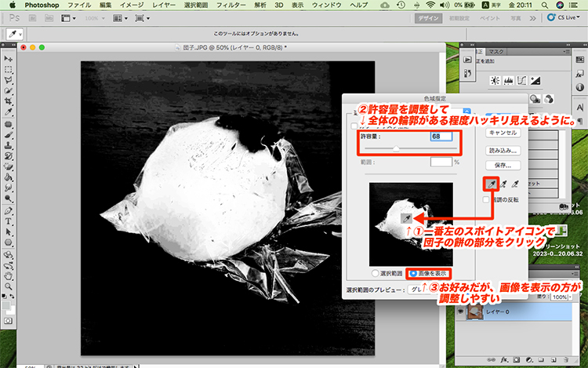
Task: Click the Add to Sample eyedropper (plus)
Action: [x=503, y=183]
